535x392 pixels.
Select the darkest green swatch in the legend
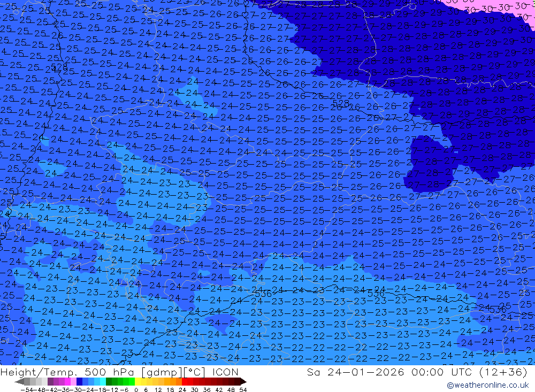(109, 382)
